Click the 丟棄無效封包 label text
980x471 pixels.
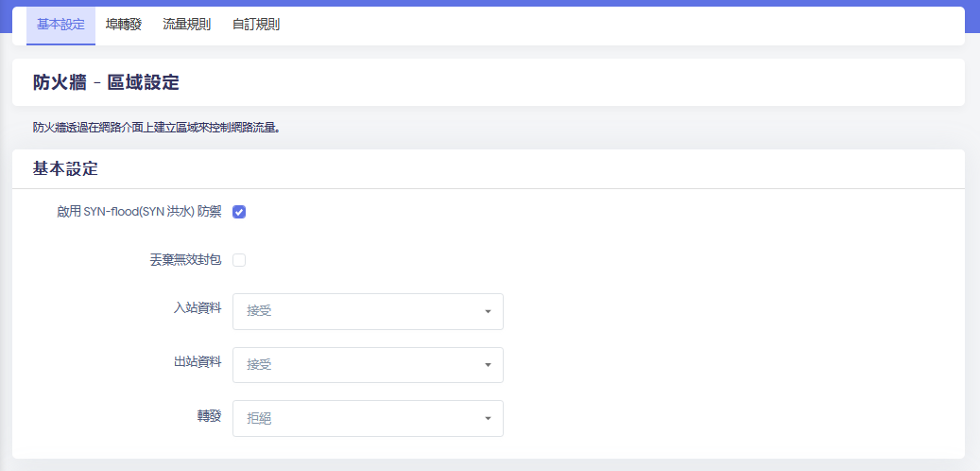(185, 260)
